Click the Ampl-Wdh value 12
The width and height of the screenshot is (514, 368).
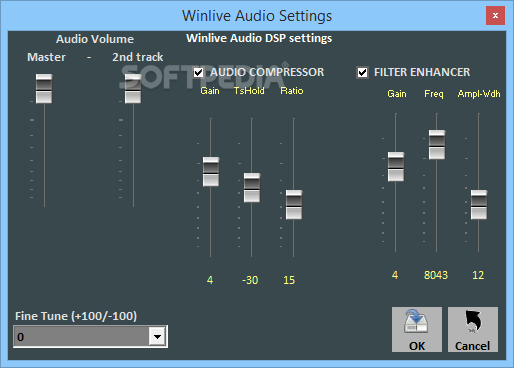click(478, 275)
